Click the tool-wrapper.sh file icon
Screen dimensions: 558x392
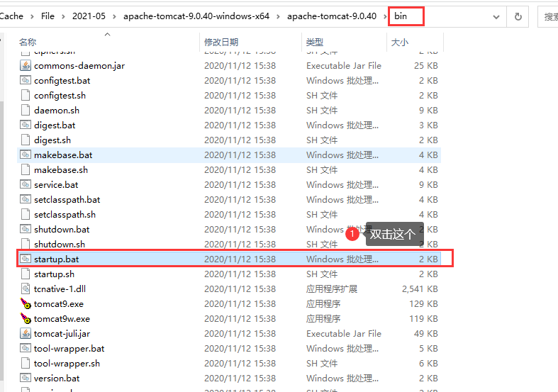point(26,363)
